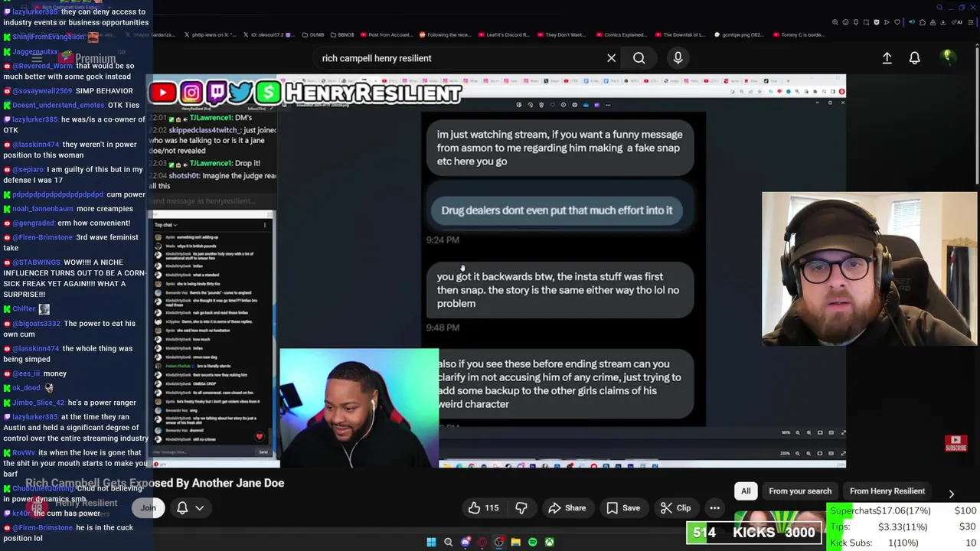Click the YouTube logo in HenryResilient banner
Screen dimensions: 980x551
pyautogui.click(x=162, y=93)
